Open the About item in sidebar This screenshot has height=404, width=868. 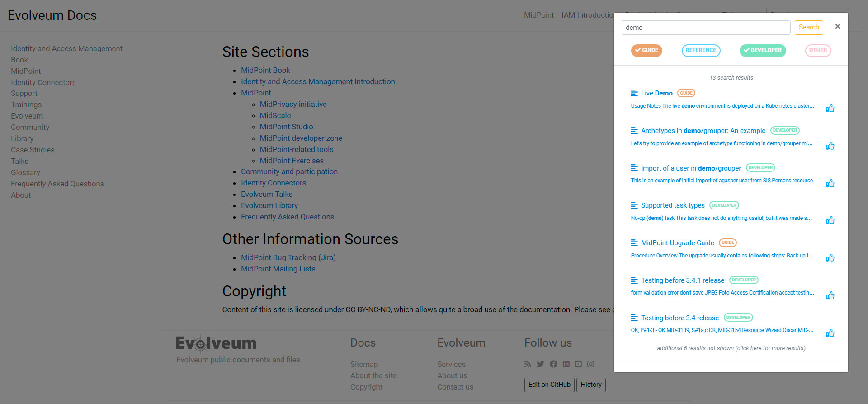(x=21, y=195)
